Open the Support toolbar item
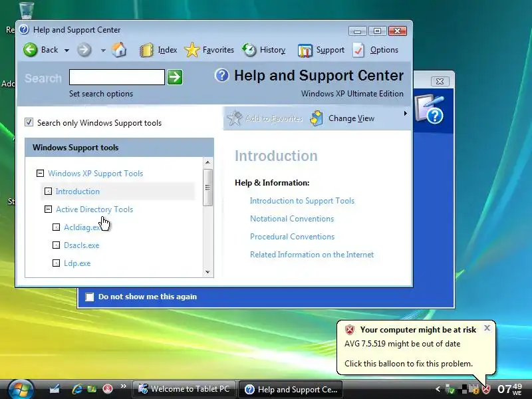The width and height of the screenshot is (532, 399). click(321, 51)
